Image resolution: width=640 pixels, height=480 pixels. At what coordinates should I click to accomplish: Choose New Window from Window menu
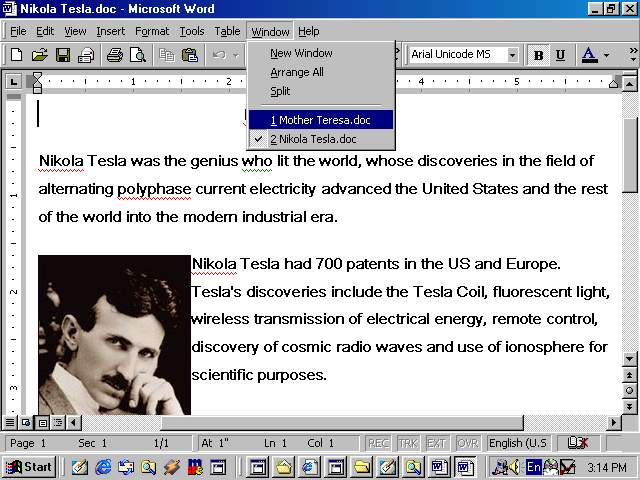pos(321,53)
